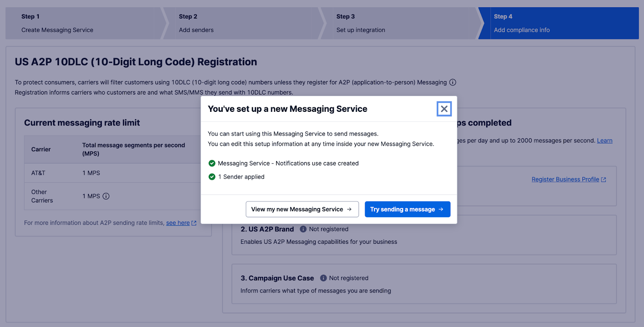Go to Step 3 Set up integration
This screenshot has height=327, width=644.
tap(399, 23)
